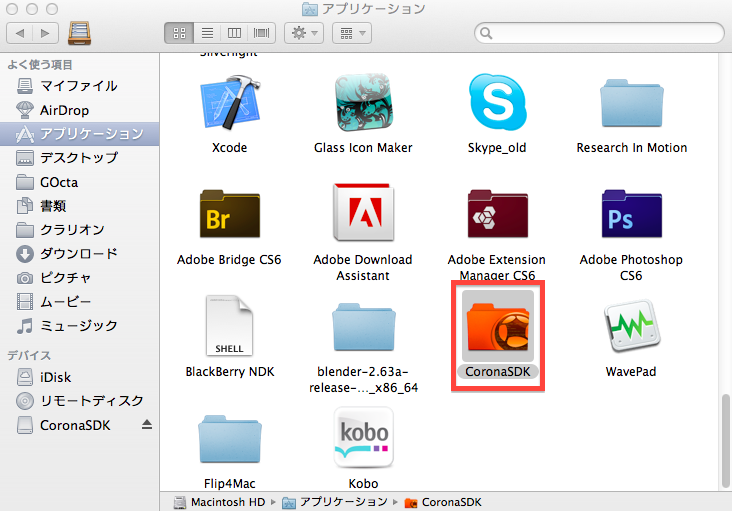Select アプリケーション in the sidebar

[x=79, y=134]
